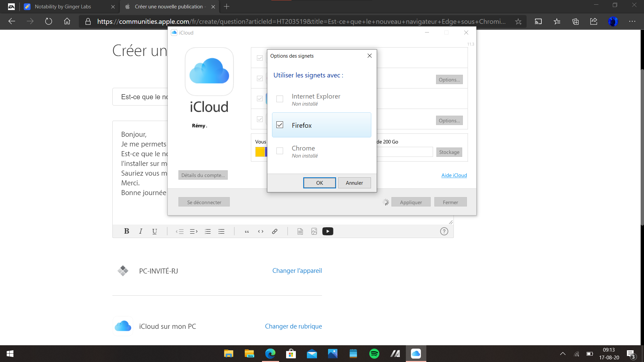Uncheck the Firefox bookmarks checkbox

[280, 125]
